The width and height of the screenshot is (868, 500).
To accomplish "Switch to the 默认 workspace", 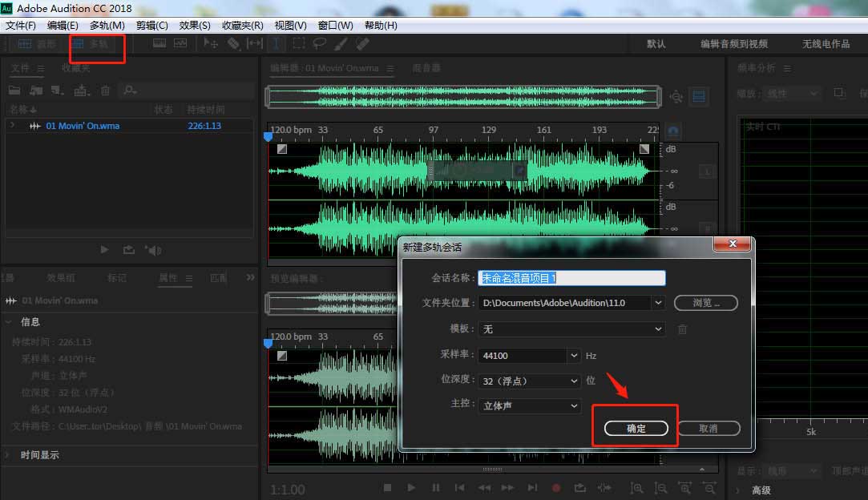I will (x=656, y=44).
